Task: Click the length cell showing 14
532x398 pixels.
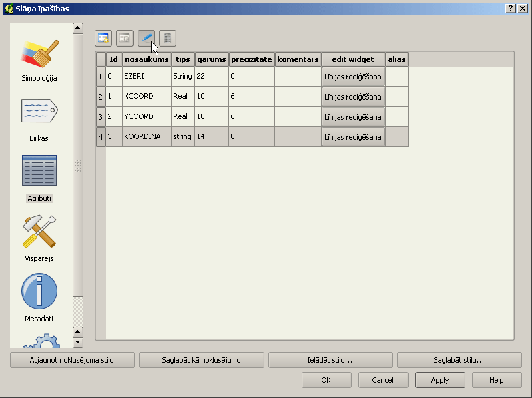Action: 212,136
